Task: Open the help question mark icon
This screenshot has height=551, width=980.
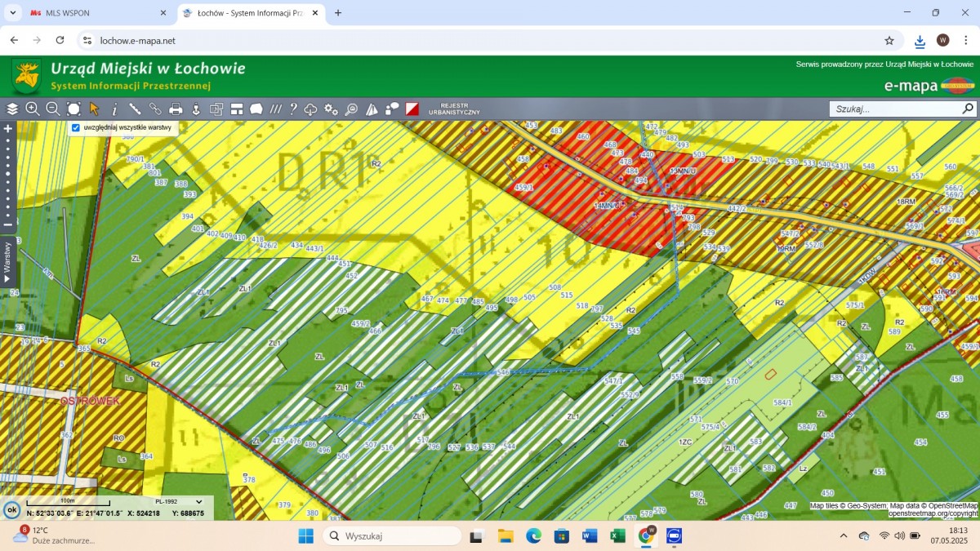Action: pyautogui.click(x=293, y=109)
